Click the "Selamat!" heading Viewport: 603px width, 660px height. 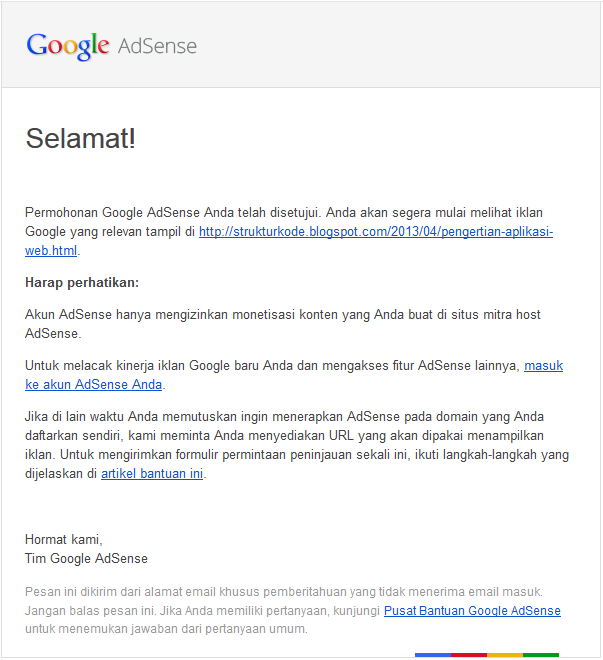pos(80,139)
